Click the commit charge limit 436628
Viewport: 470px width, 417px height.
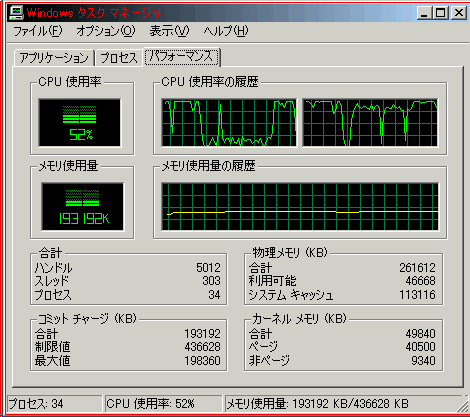click(x=202, y=347)
